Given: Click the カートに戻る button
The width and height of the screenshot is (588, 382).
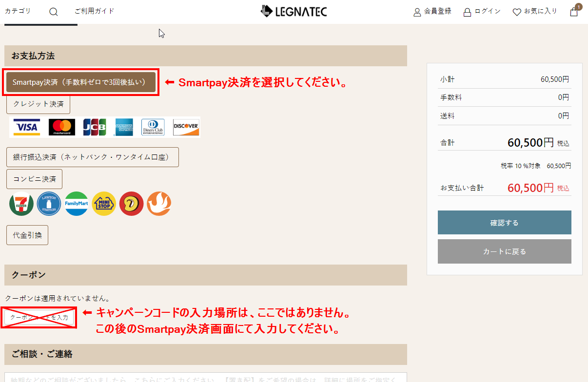Looking at the screenshot, I should (x=505, y=251).
